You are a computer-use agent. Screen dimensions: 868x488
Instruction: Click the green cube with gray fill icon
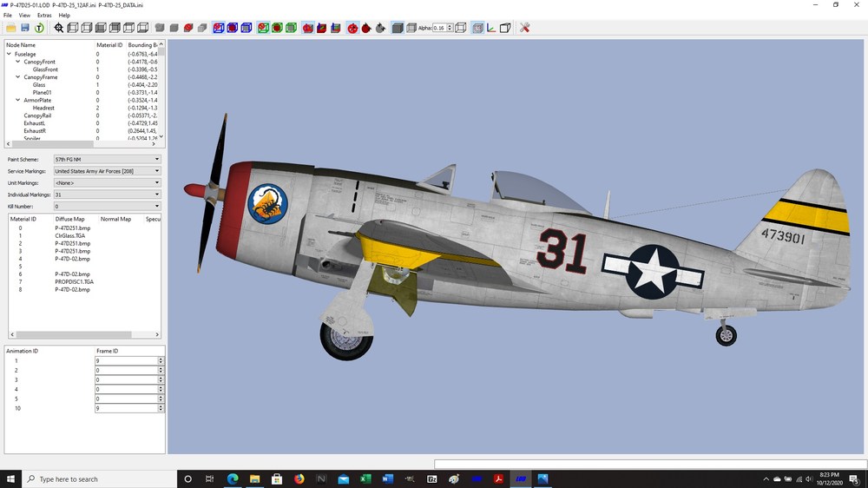[291, 28]
